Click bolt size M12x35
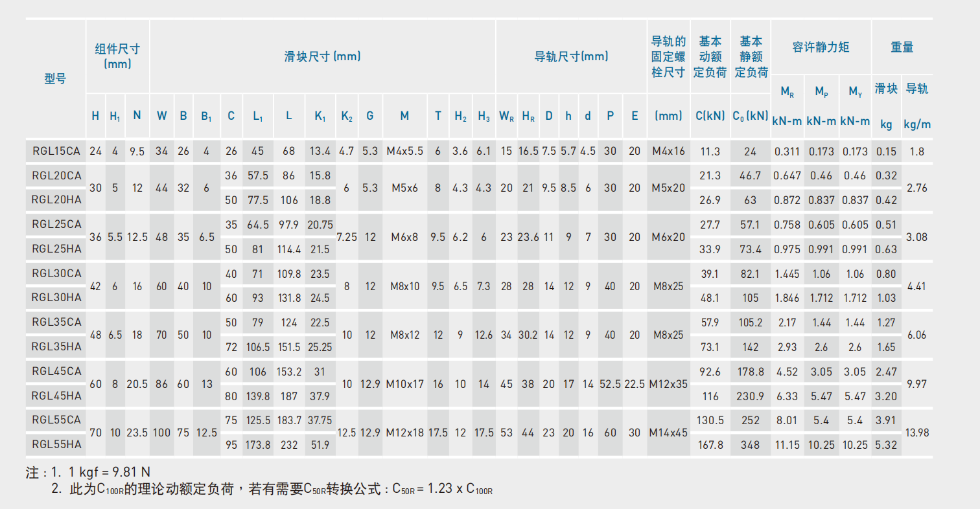980x509 pixels. click(x=668, y=384)
